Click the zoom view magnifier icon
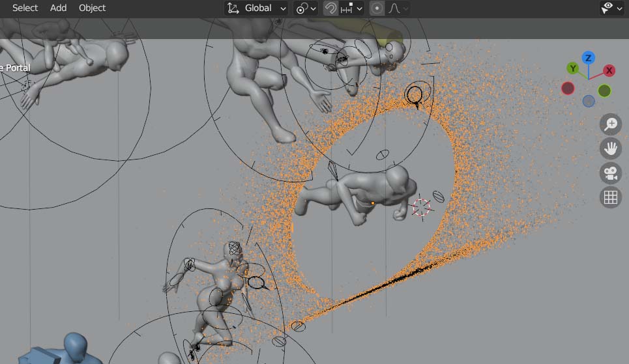The width and height of the screenshot is (629, 364). point(611,124)
